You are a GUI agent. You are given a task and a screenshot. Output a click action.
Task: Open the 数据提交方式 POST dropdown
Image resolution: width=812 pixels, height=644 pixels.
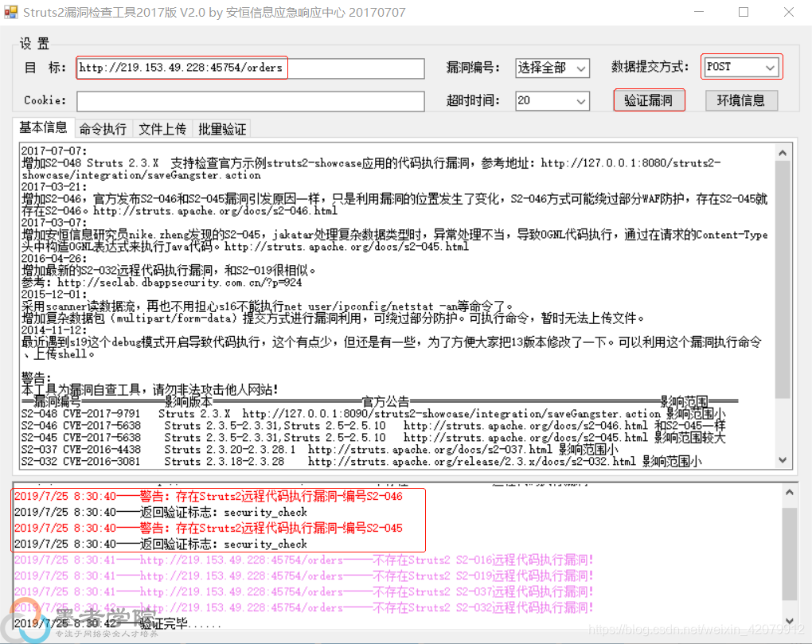(771, 67)
